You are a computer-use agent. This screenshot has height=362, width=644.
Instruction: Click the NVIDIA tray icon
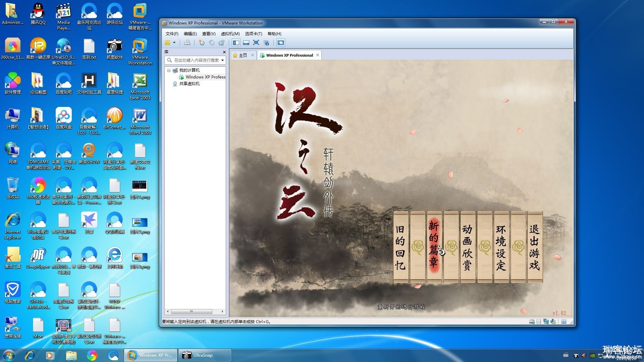click(x=592, y=356)
